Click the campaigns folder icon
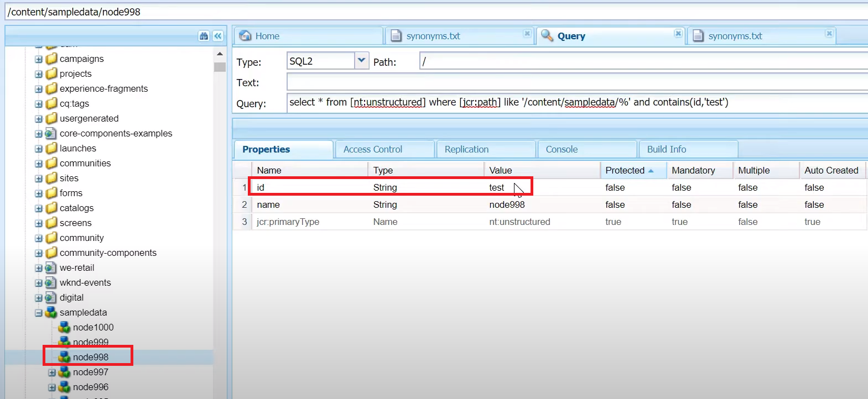Image resolution: width=868 pixels, height=399 pixels. click(x=51, y=59)
